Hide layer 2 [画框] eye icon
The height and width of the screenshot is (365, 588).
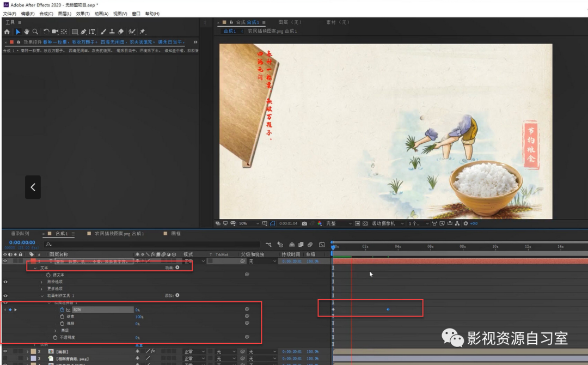pos(5,351)
